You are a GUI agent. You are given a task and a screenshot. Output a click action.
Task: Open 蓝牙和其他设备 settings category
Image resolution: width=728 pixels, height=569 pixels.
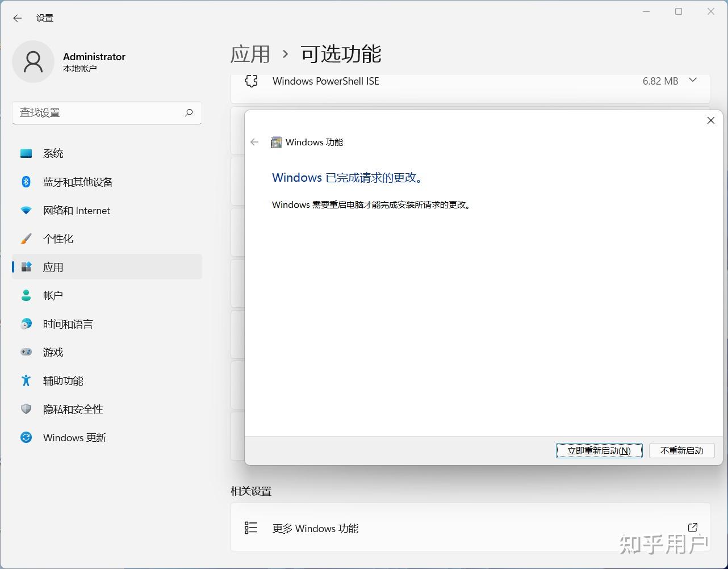click(107, 182)
